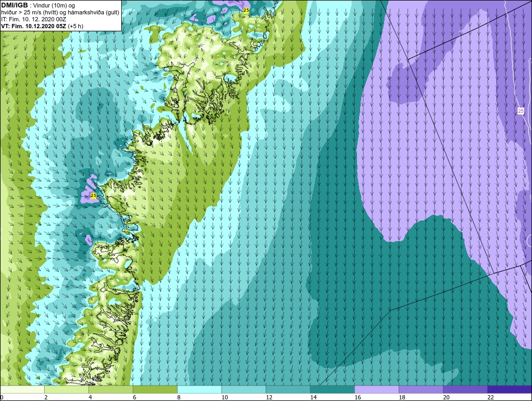
Task: Click the yellow '25' gust label at the top of the map
Action: (246, 10)
